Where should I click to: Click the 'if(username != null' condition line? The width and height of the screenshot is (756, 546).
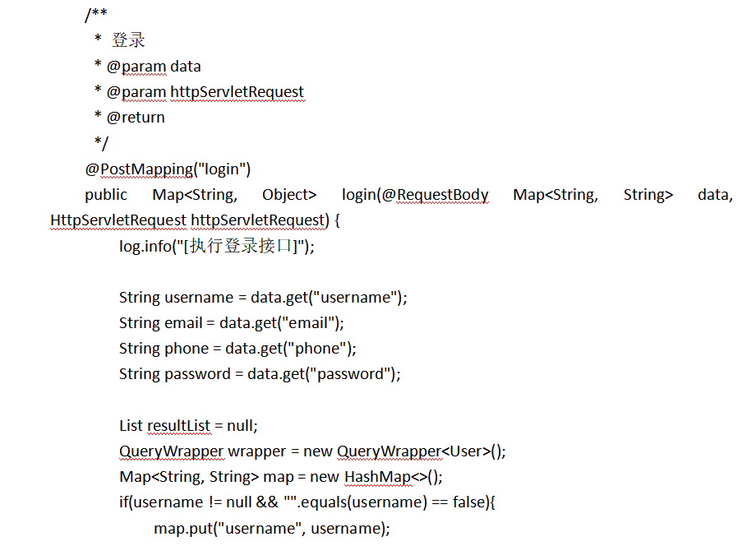[307, 502]
